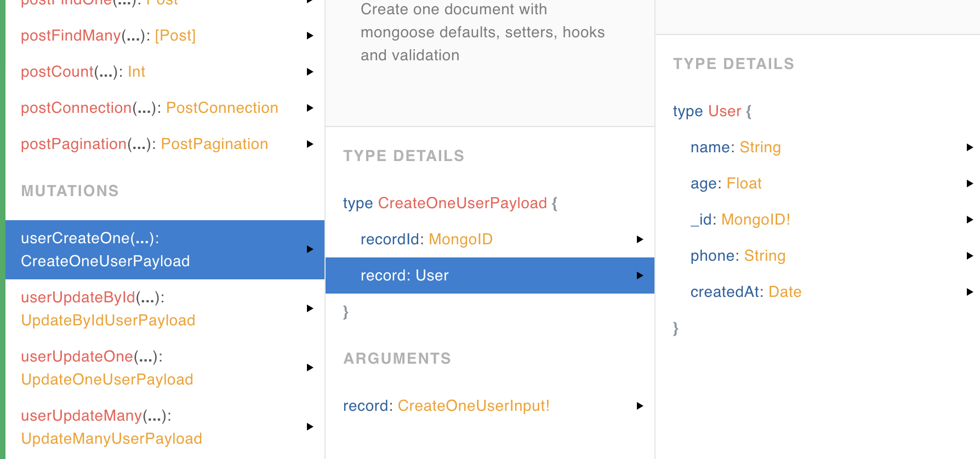Expand the userUpdateMany row arrow

pos(310,427)
